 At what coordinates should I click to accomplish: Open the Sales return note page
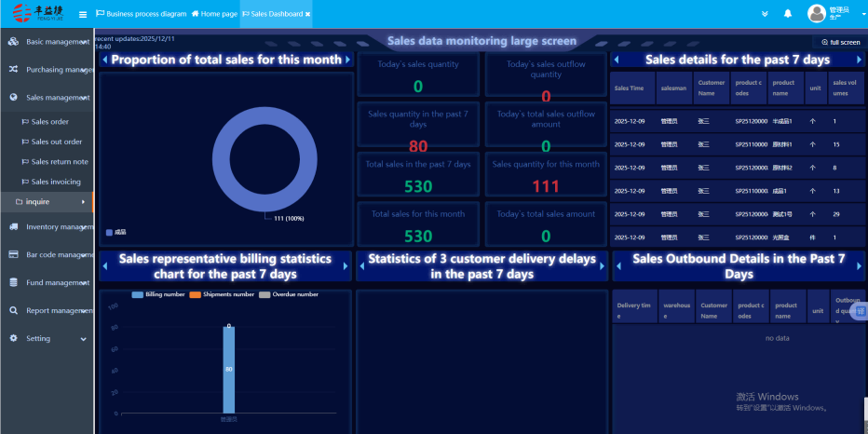pos(60,162)
